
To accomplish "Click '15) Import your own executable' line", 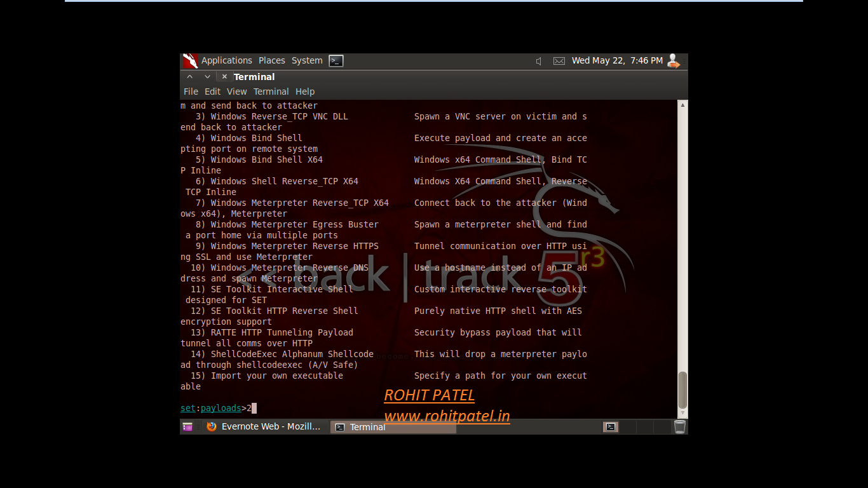I will [267, 376].
